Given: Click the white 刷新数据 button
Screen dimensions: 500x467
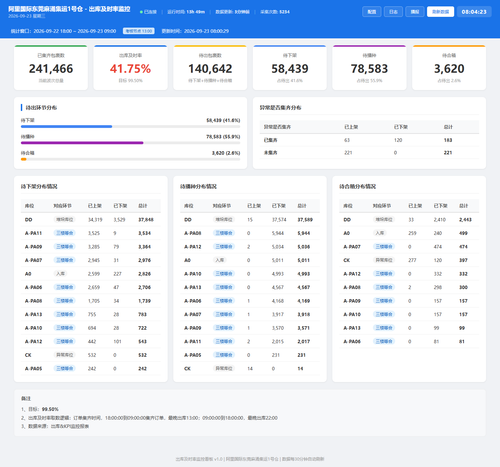Looking at the screenshot, I should click(x=440, y=12).
